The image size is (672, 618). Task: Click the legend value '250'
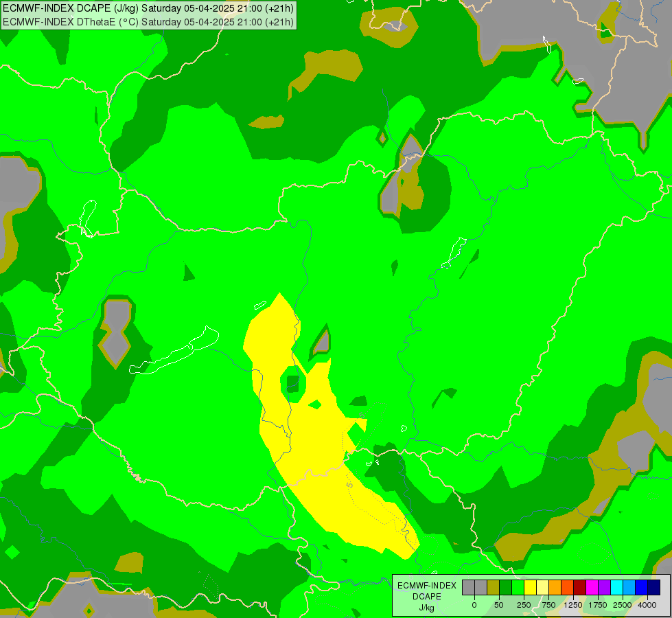(524, 605)
